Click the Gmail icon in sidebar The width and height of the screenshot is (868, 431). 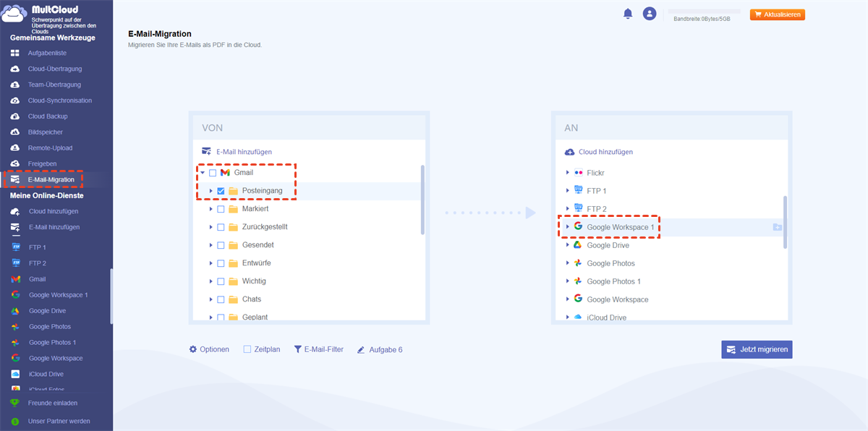click(x=15, y=279)
